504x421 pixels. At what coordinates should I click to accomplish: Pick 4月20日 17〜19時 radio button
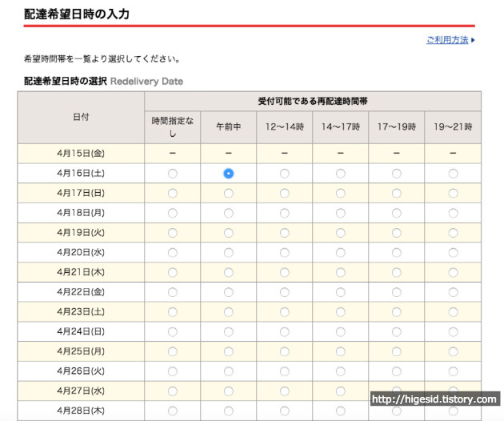click(x=397, y=253)
